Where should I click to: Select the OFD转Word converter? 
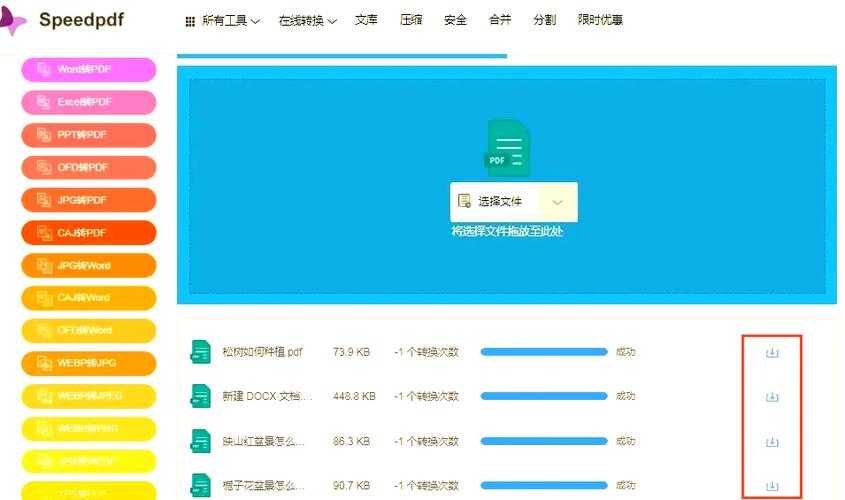tap(89, 330)
